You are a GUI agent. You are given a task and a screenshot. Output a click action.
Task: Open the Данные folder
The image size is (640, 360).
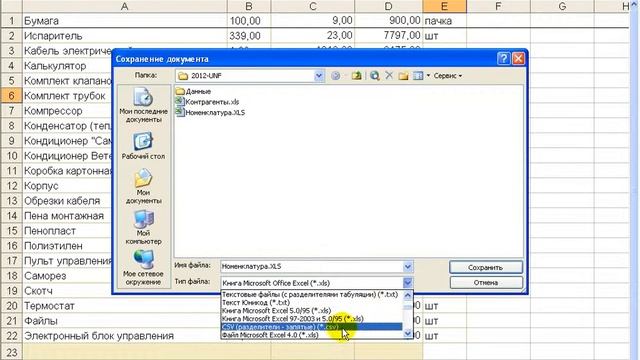click(x=193, y=91)
